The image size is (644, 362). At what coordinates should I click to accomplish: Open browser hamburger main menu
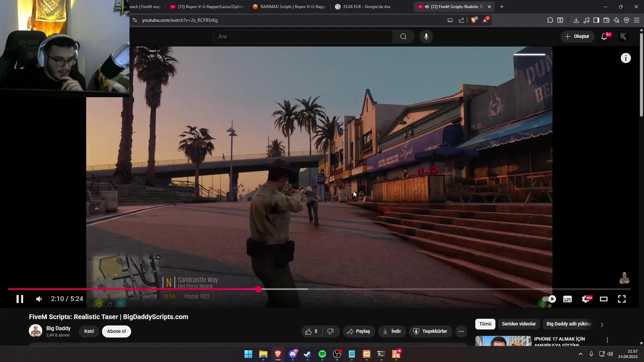(636, 20)
